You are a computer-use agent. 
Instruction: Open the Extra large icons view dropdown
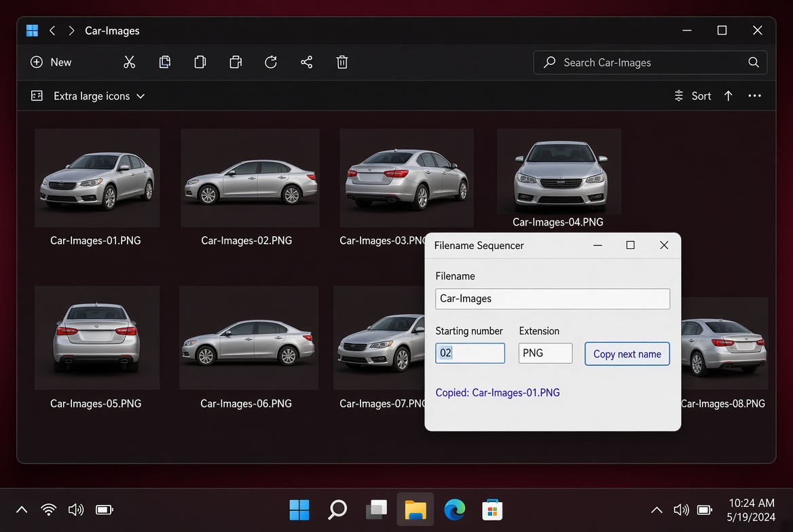(99, 96)
